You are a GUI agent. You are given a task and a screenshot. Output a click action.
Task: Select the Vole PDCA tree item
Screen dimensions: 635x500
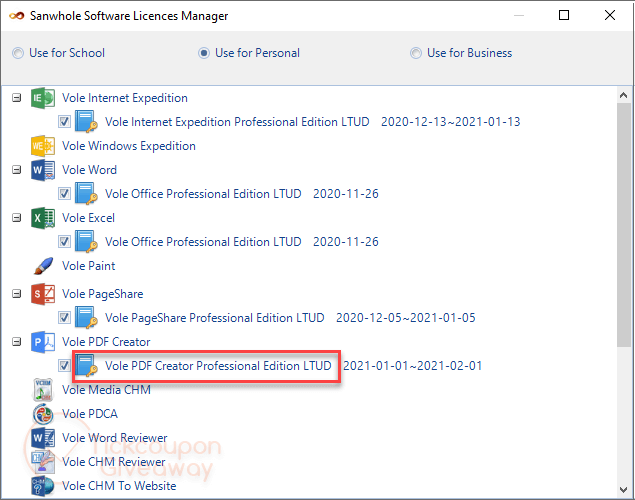[x=90, y=414]
